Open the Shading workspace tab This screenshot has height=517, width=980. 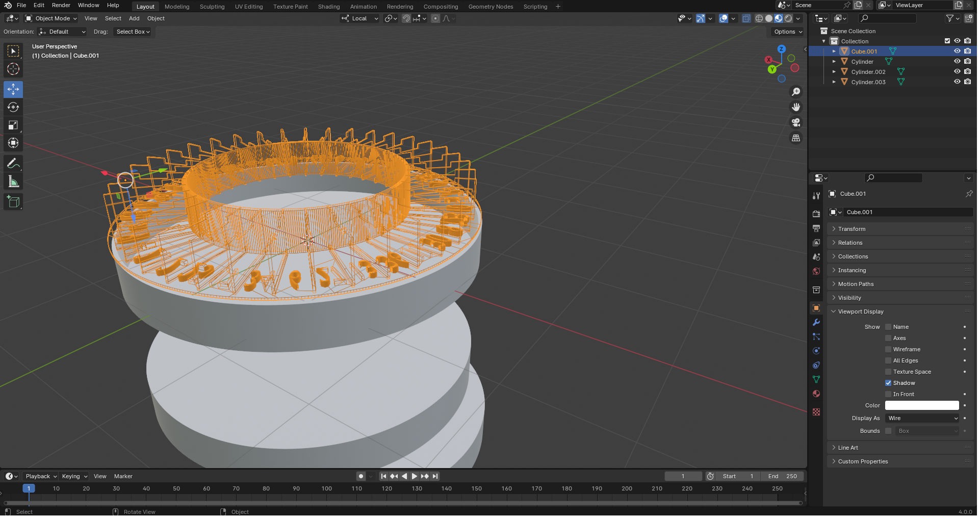tap(330, 7)
